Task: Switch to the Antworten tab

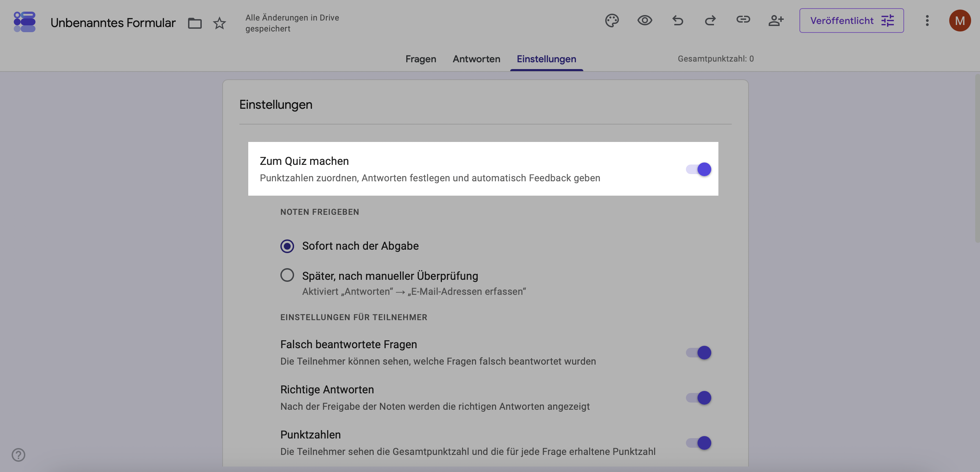Action: 476,59
